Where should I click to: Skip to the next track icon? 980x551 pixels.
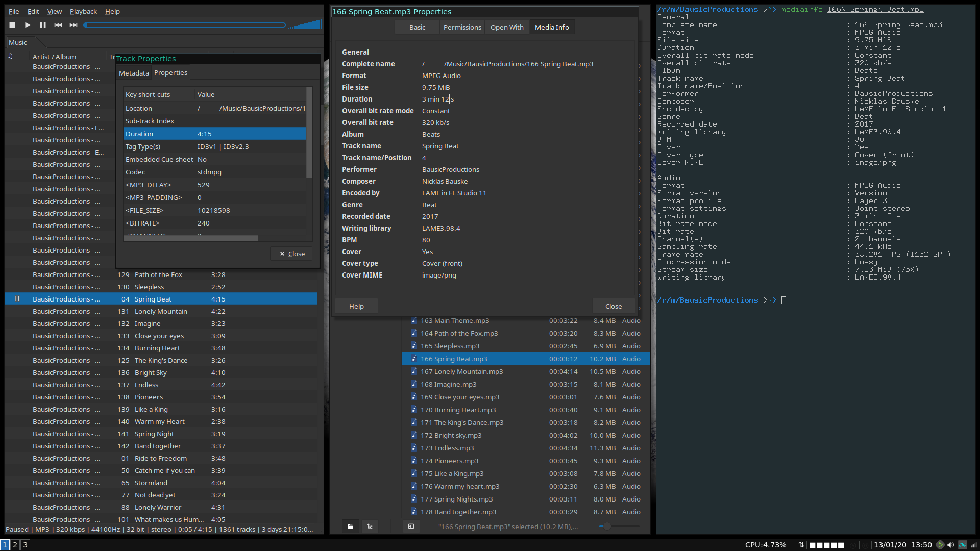click(x=73, y=24)
